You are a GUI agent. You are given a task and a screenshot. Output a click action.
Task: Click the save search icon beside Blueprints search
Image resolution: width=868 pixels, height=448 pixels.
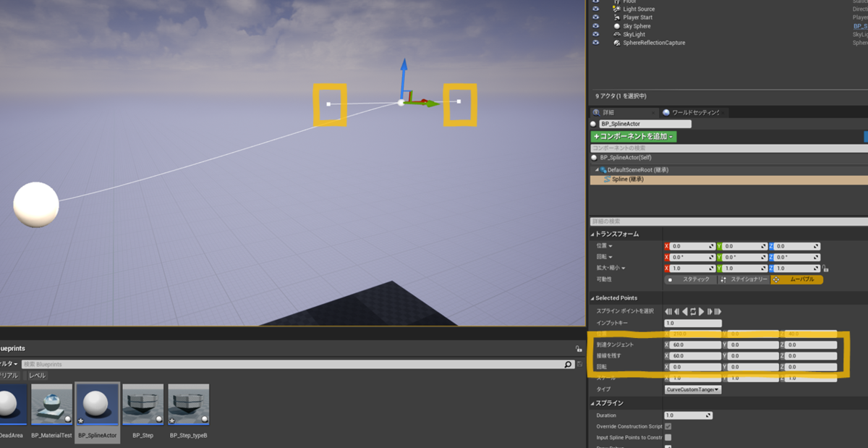(x=579, y=364)
